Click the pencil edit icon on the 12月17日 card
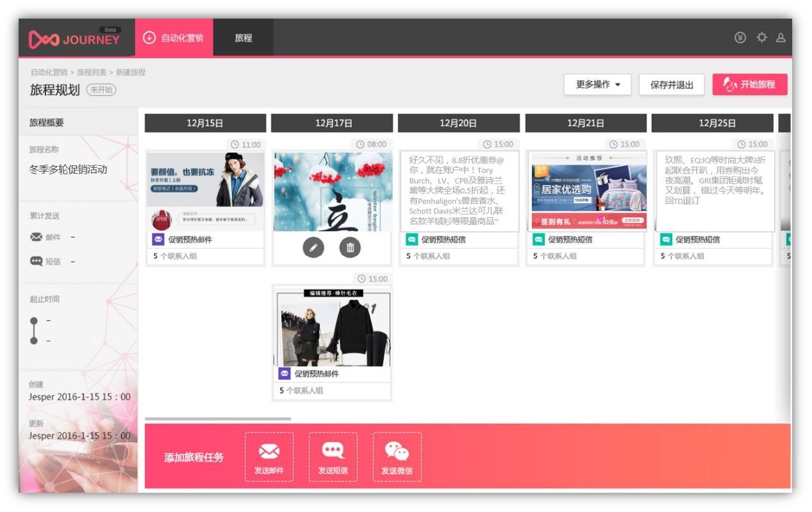 [313, 247]
